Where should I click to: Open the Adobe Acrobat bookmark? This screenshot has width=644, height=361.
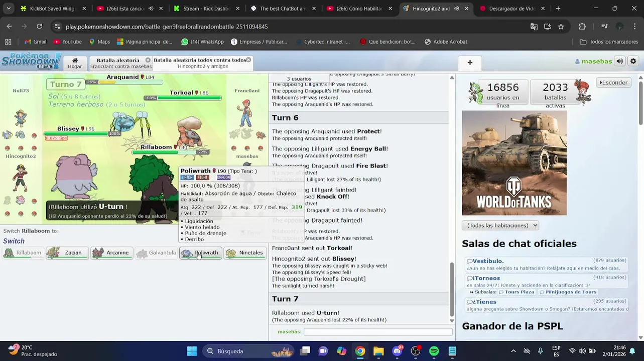(x=445, y=42)
